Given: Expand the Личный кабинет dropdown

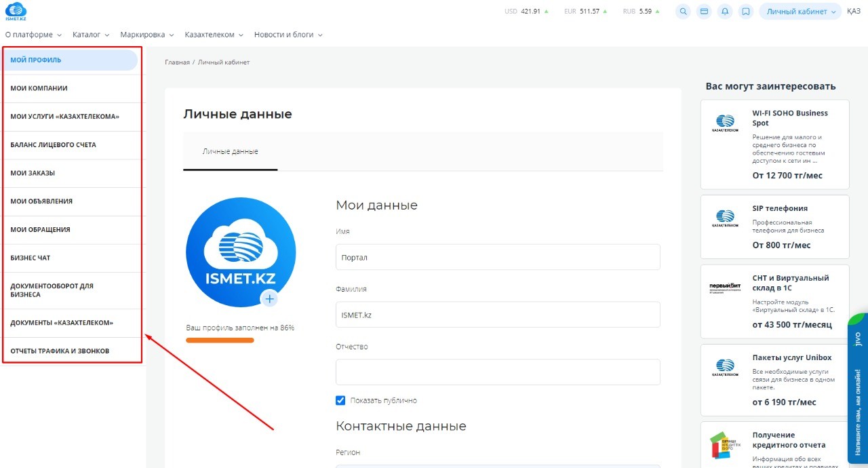Looking at the screenshot, I should point(800,12).
